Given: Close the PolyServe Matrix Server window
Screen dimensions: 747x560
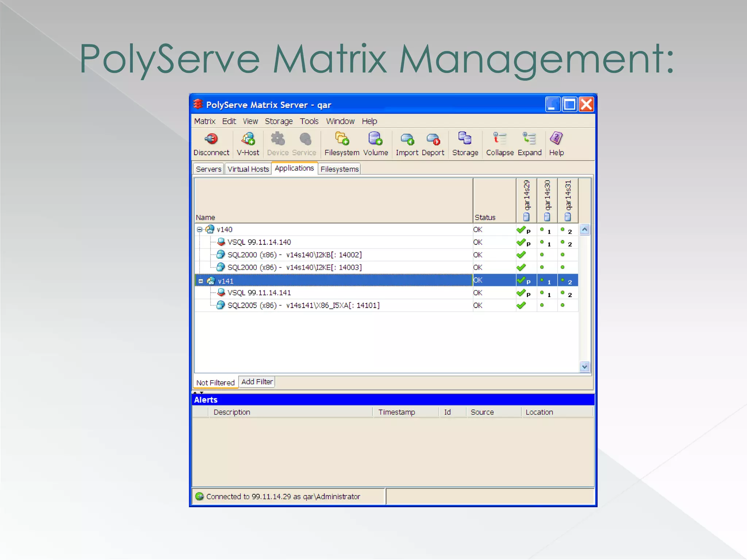Looking at the screenshot, I should tap(586, 105).
